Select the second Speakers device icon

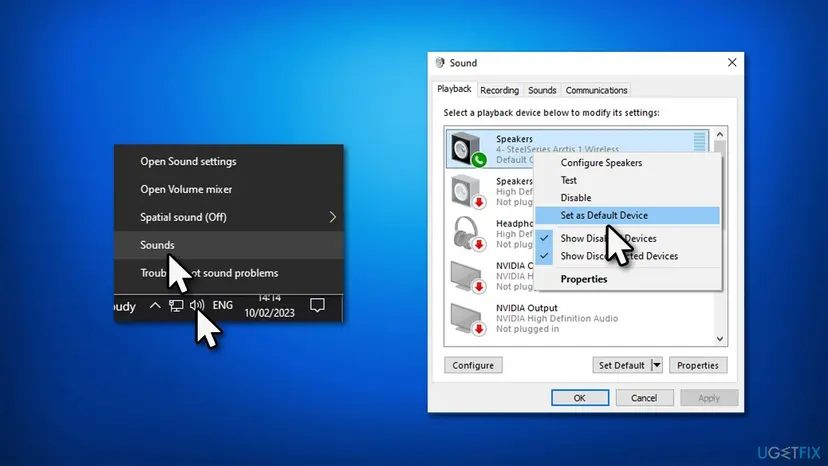pyautogui.click(x=468, y=191)
